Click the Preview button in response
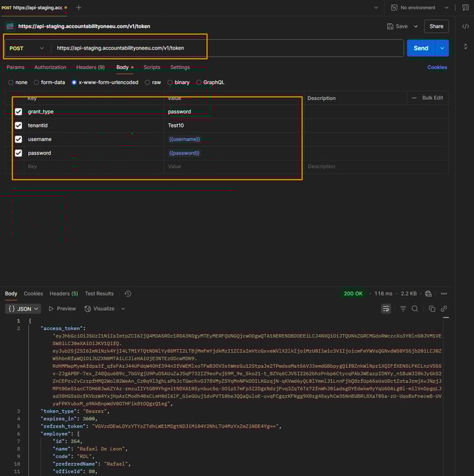 tap(62, 309)
